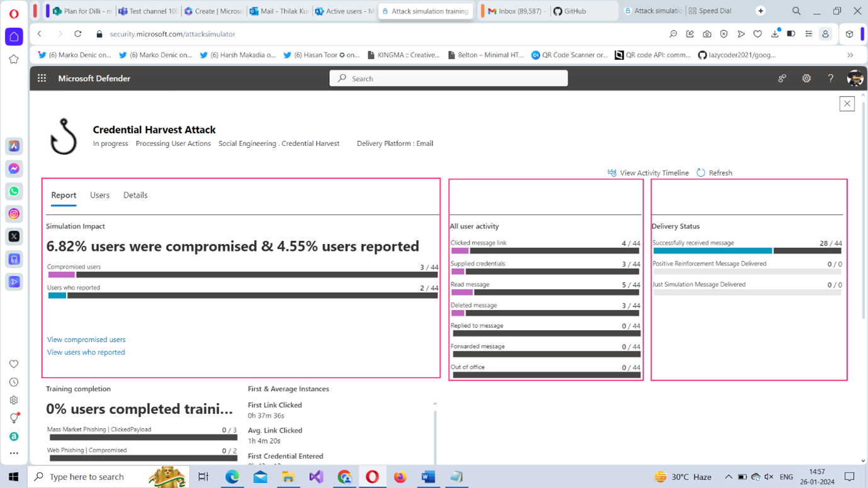This screenshot has width=868, height=488.
Task: Click View users who reported link
Action: point(86,352)
